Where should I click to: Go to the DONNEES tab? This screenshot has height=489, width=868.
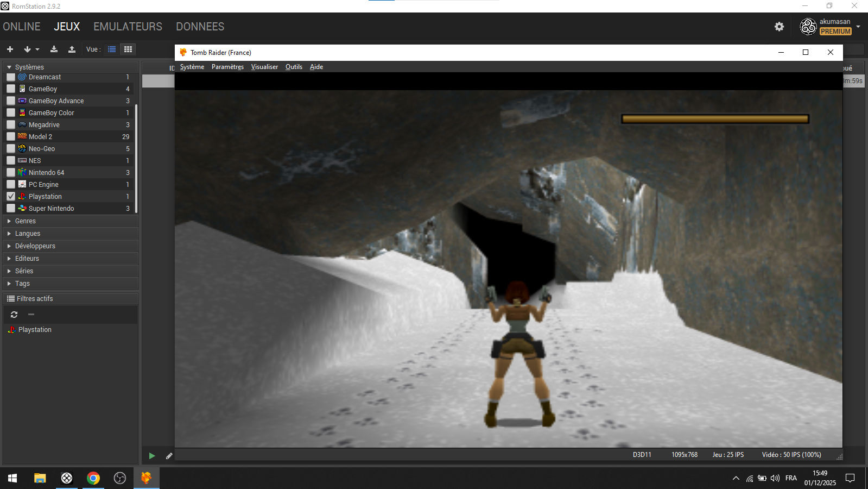200,27
